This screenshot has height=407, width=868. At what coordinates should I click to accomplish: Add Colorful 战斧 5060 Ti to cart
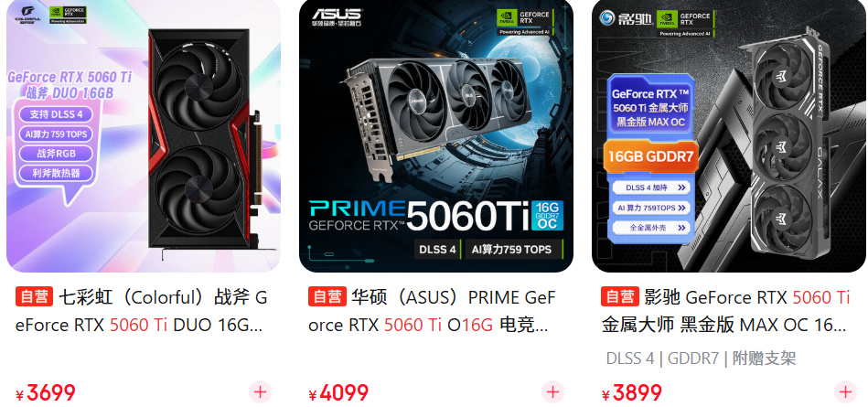[x=260, y=392]
